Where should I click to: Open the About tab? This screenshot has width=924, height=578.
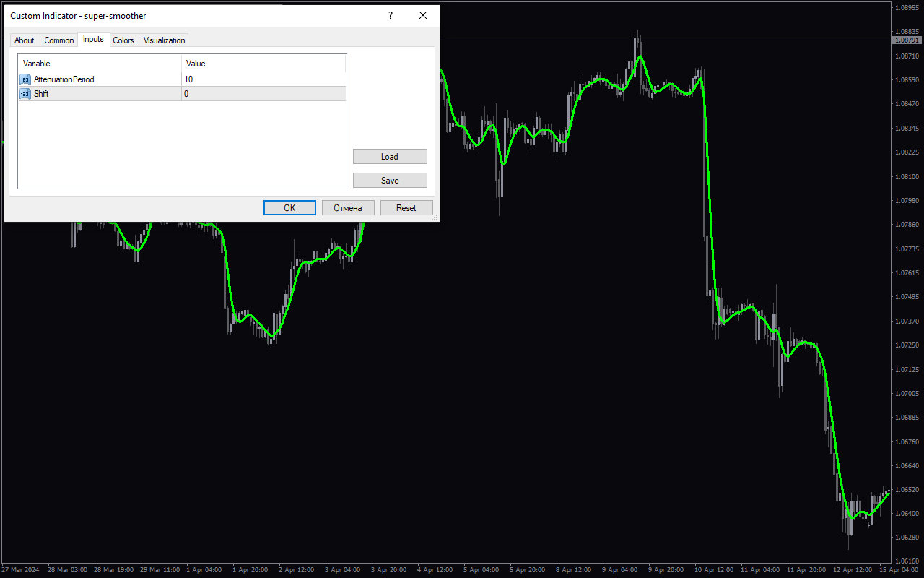pyautogui.click(x=24, y=40)
